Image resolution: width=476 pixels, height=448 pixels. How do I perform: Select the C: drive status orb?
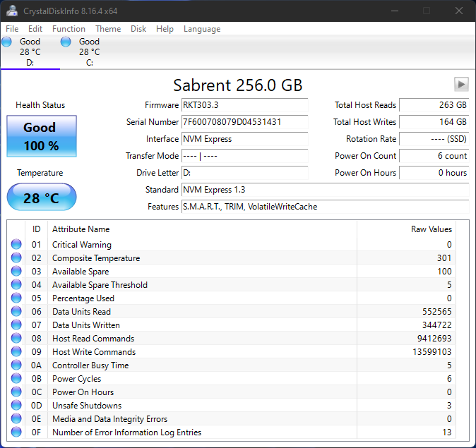point(66,42)
